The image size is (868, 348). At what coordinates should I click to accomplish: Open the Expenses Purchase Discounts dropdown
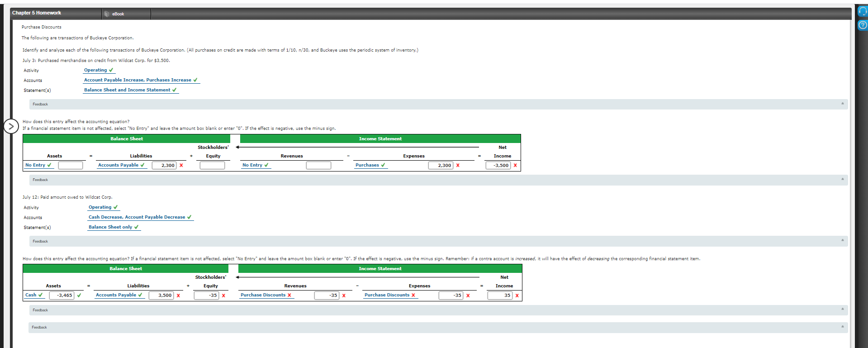390,295
